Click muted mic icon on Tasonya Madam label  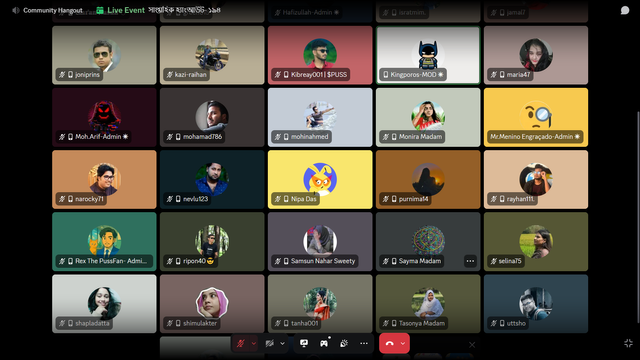386,323
